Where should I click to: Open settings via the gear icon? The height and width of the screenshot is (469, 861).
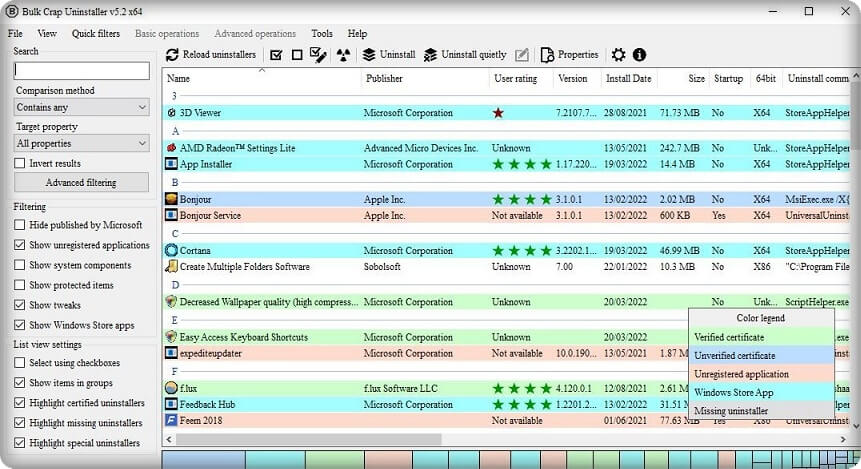tap(618, 54)
